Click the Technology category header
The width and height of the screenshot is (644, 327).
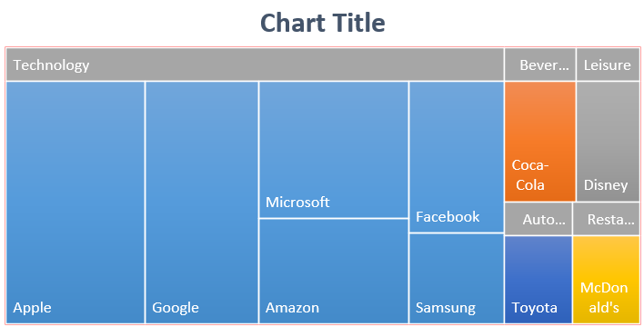[255, 64]
